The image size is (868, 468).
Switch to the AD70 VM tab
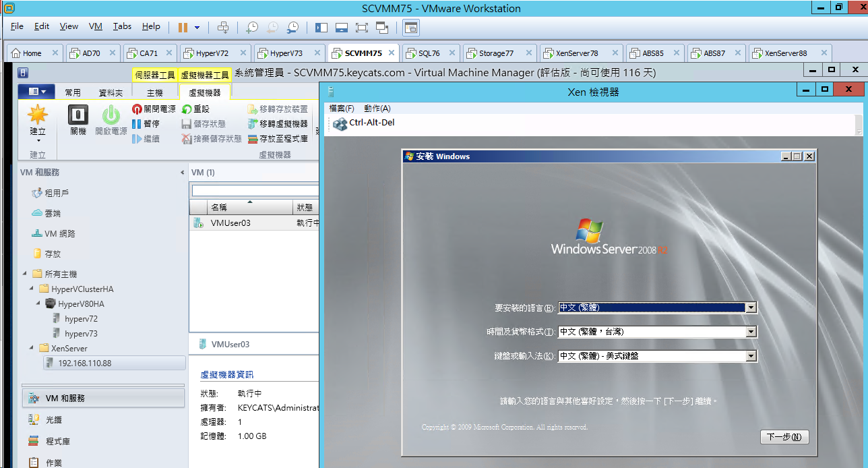click(x=91, y=53)
